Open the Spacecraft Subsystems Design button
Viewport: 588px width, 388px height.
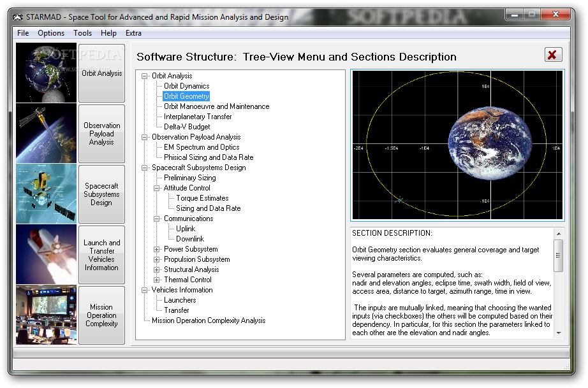(x=101, y=194)
